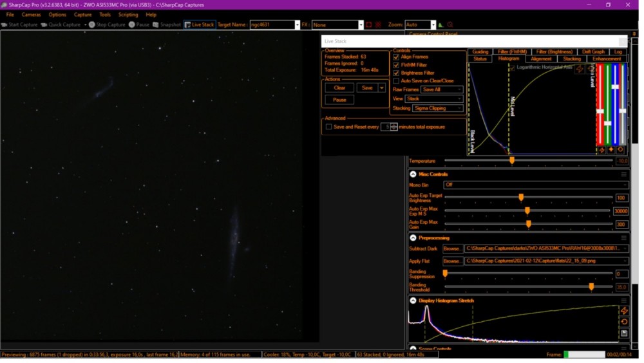Open the Help menu
644x363 pixels.
pos(152,15)
